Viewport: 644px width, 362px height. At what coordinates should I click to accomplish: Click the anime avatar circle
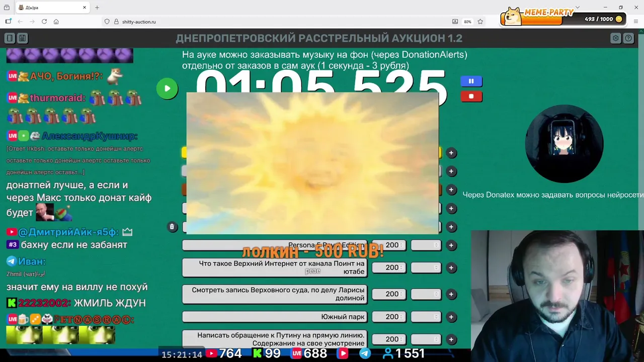pyautogui.click(x=564, y=143)
